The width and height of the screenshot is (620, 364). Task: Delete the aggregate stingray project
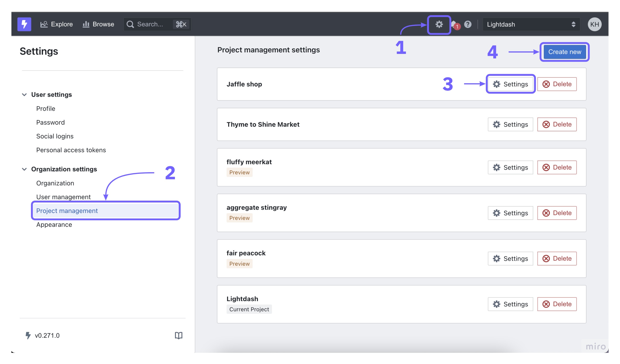[x=557, y=213]
